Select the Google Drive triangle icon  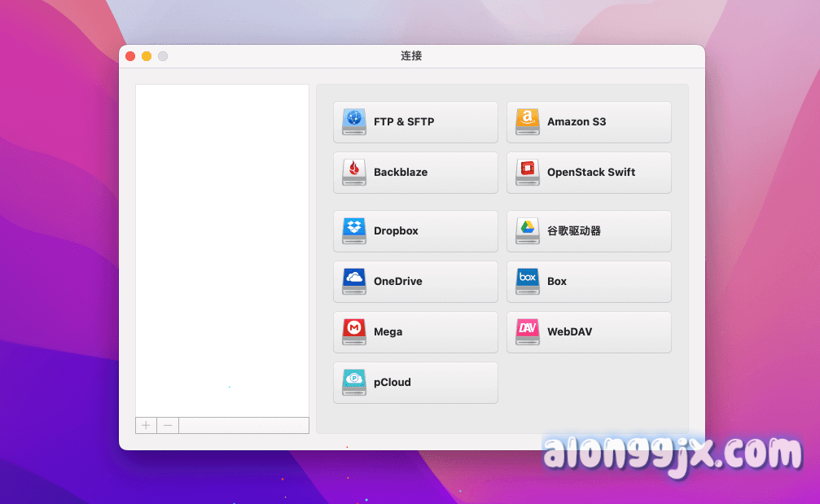click(528, 231)
